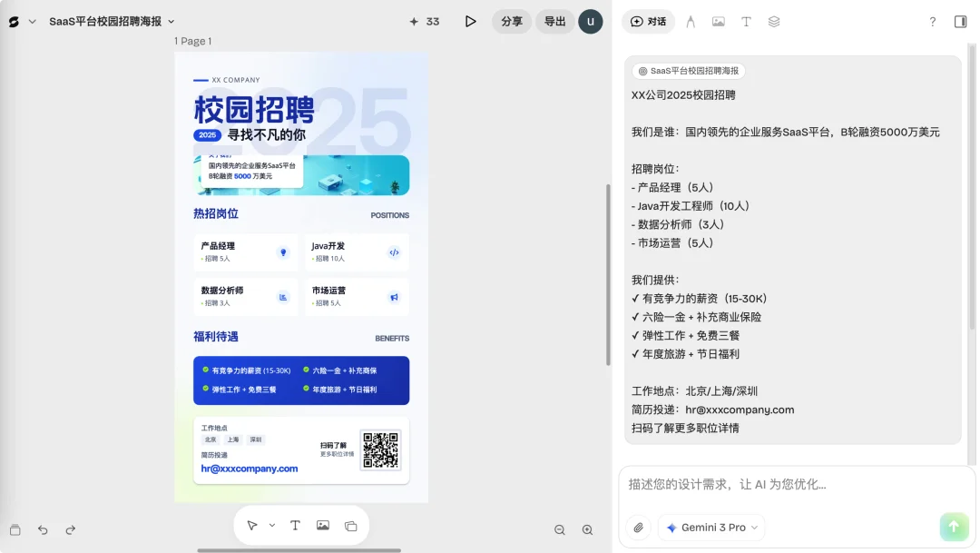
Task: Open help via the question mark icon
Action: pyautogui.click(x=933, y=22)
